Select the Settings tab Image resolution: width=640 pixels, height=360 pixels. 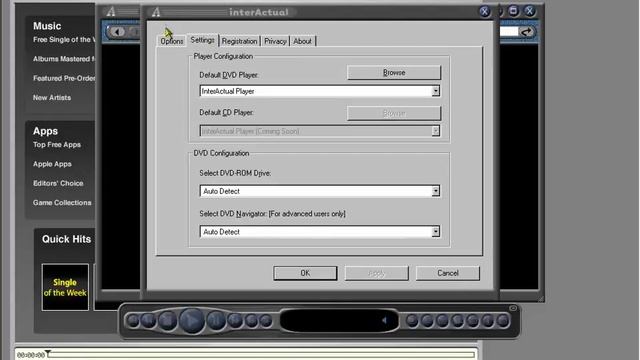click(202, 40)
